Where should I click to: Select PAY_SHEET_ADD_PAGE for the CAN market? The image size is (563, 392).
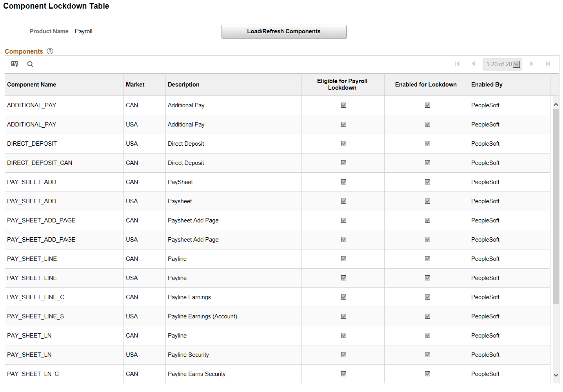click(41, 220)
